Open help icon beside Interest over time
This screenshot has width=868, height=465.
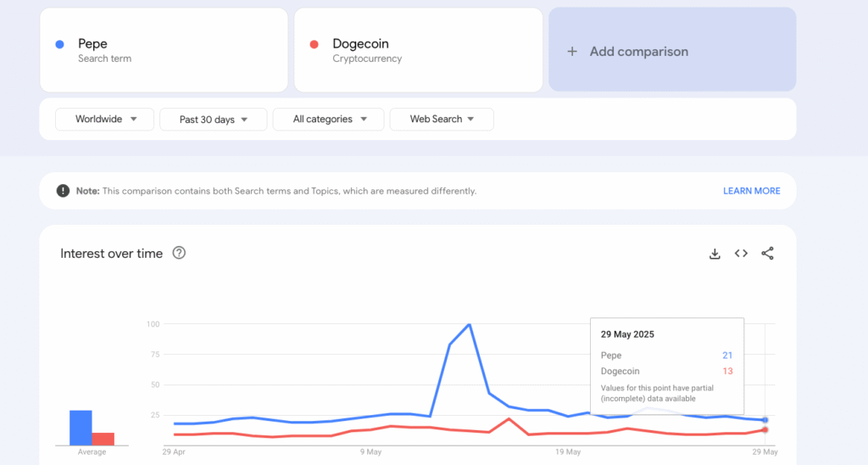(x=179, y=253)
